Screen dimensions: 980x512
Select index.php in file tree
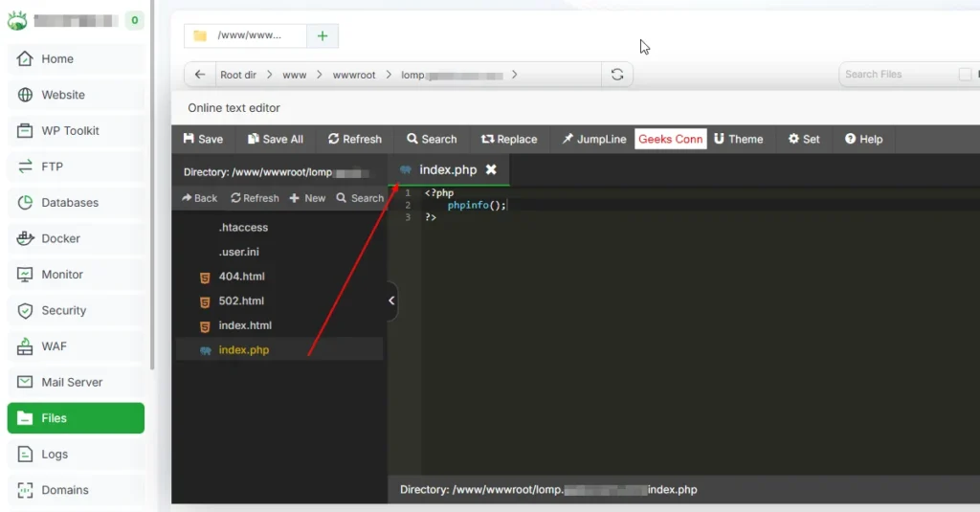click(279, 349)
